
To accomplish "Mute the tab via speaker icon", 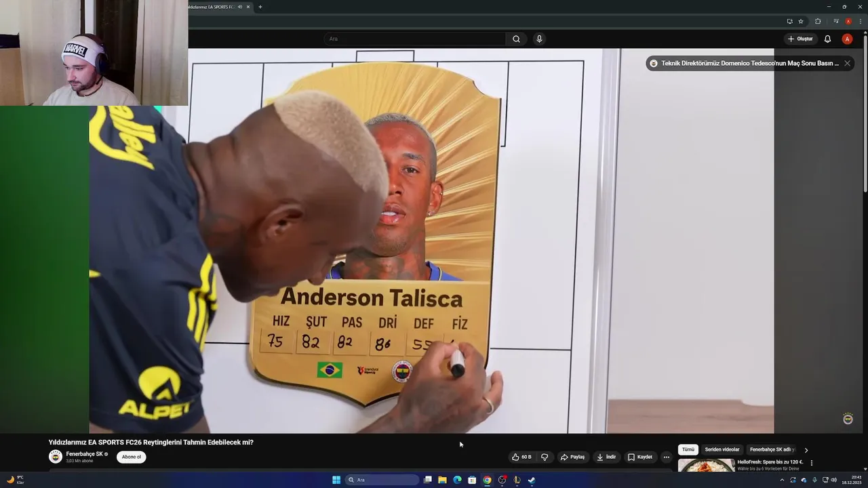I will (240, 7).
